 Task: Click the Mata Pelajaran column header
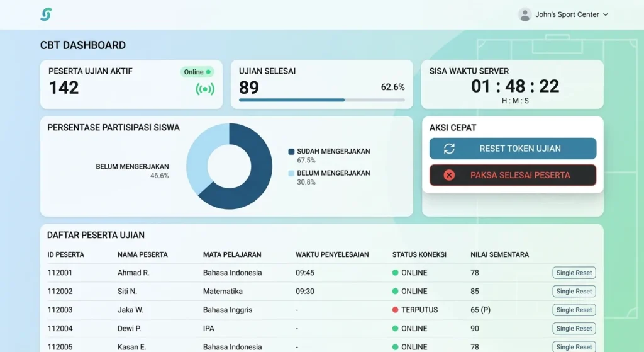(232, 254)
